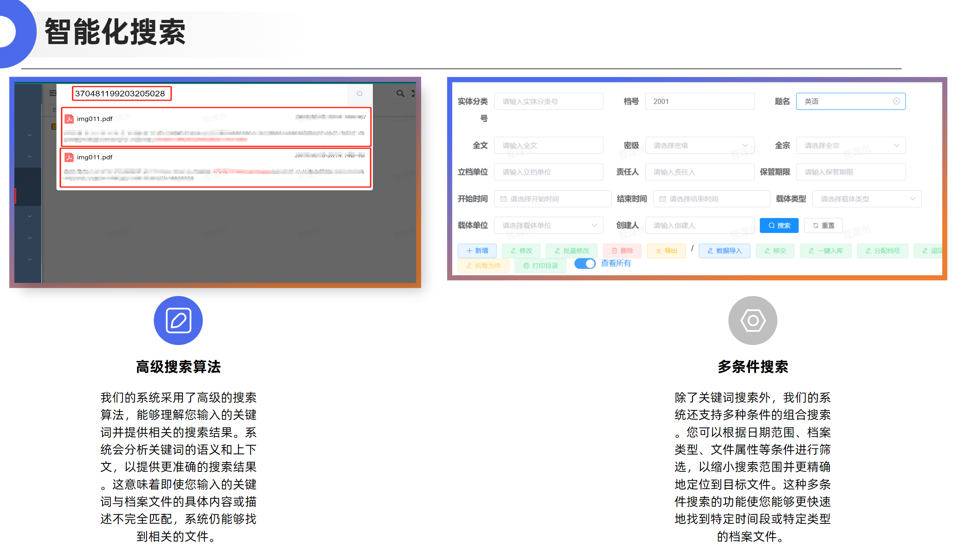Screen dimensions: 980x551
Task: Click the 档号 input field containing 2001
Action: coord(699,101)
